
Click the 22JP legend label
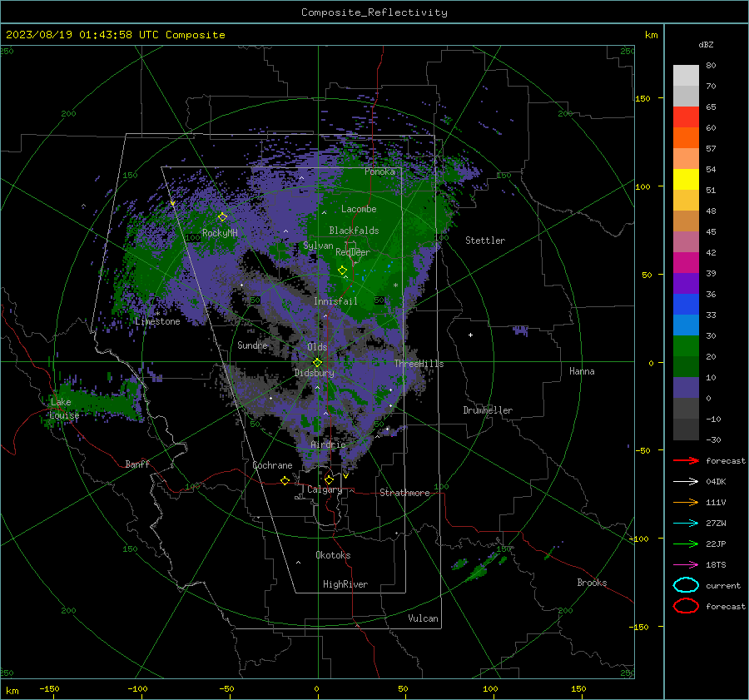point(716,544)
